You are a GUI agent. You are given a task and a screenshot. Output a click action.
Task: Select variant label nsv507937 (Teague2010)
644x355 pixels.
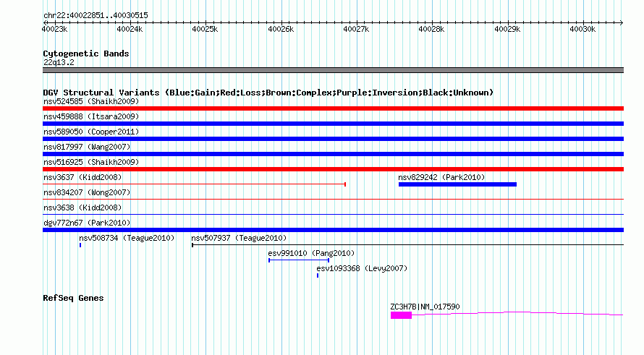pyautogui.click(x=239, y=238)
